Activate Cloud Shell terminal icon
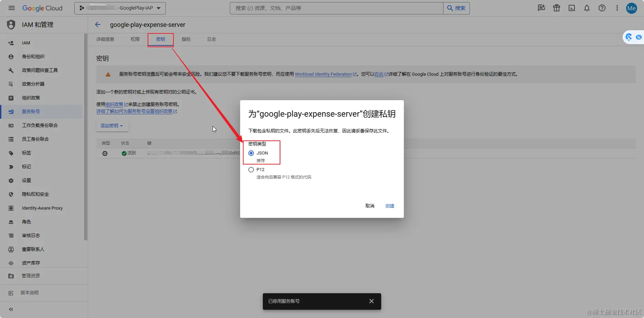This screenshot has height=318, width=644. tap(572, 8)
